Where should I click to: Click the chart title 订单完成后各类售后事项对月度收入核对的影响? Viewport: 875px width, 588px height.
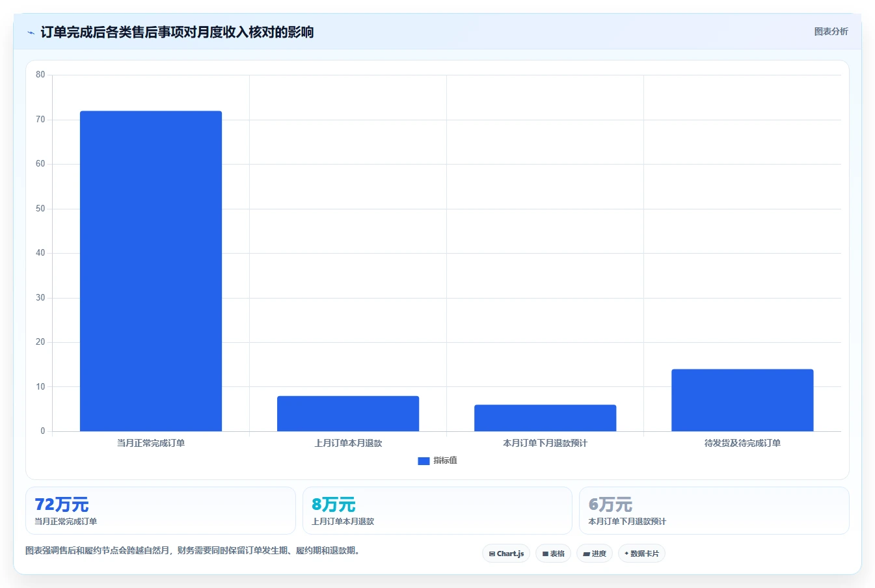pos(177,32)
